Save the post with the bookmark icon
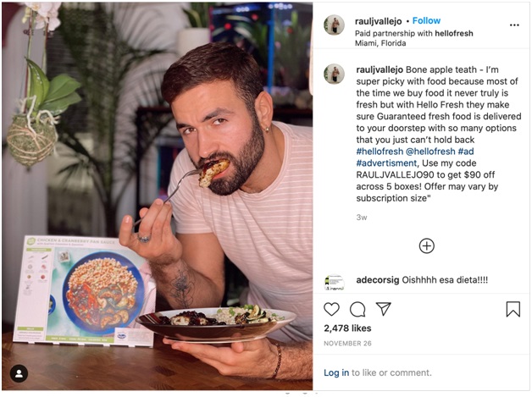The image size is (532, 397). (x=513, y=309)
